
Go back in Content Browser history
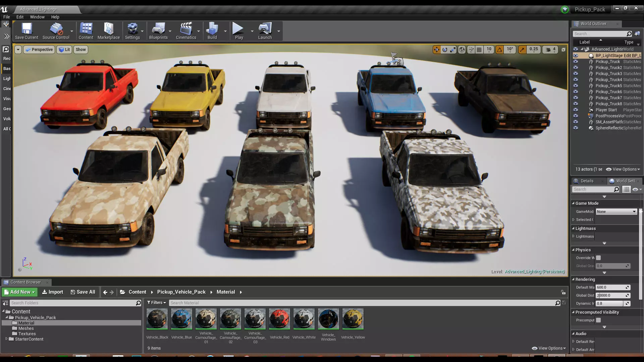[105, 292]
